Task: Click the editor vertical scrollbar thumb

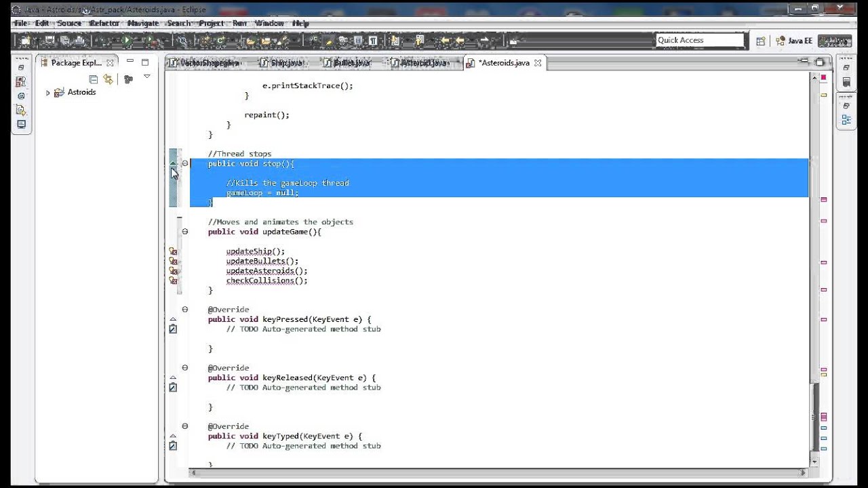Action: click(814, 418)
